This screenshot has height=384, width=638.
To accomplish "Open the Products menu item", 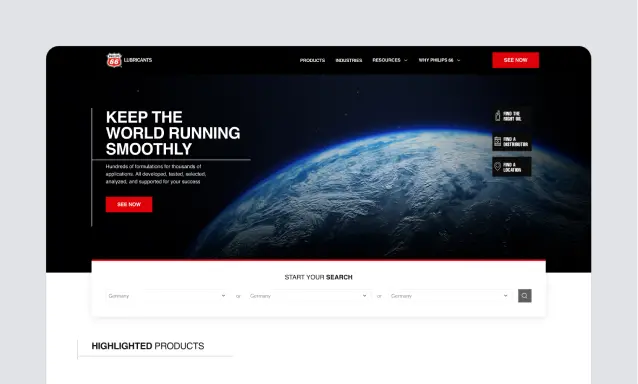I will tap(312, 60).
